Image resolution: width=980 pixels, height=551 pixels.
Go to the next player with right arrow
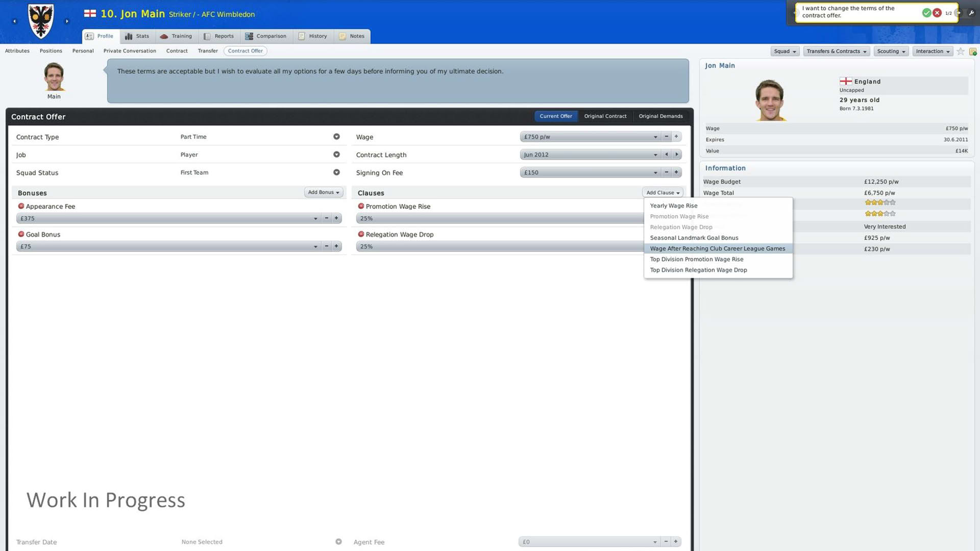67,21
